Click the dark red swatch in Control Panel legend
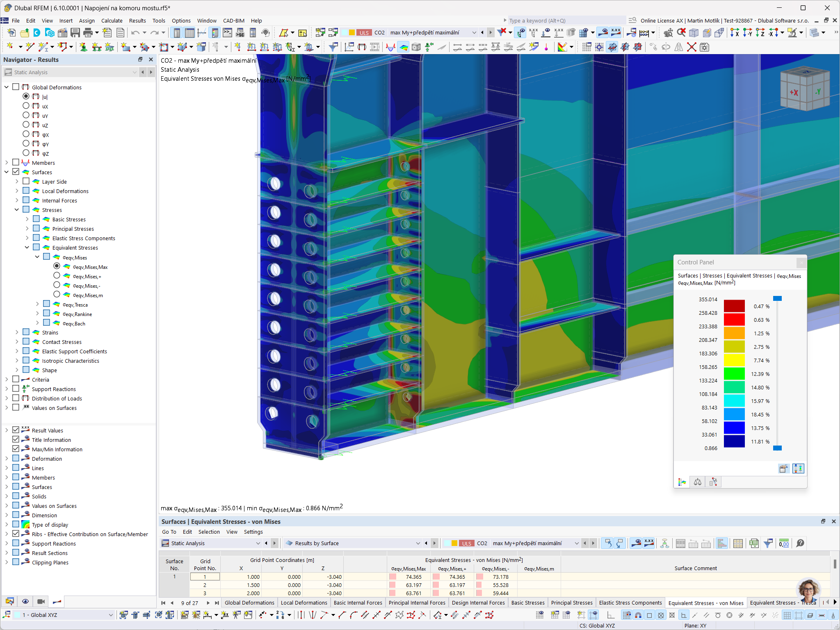This screenshot has height=630, width=840. pyautogui.click(x=734, y=306)
